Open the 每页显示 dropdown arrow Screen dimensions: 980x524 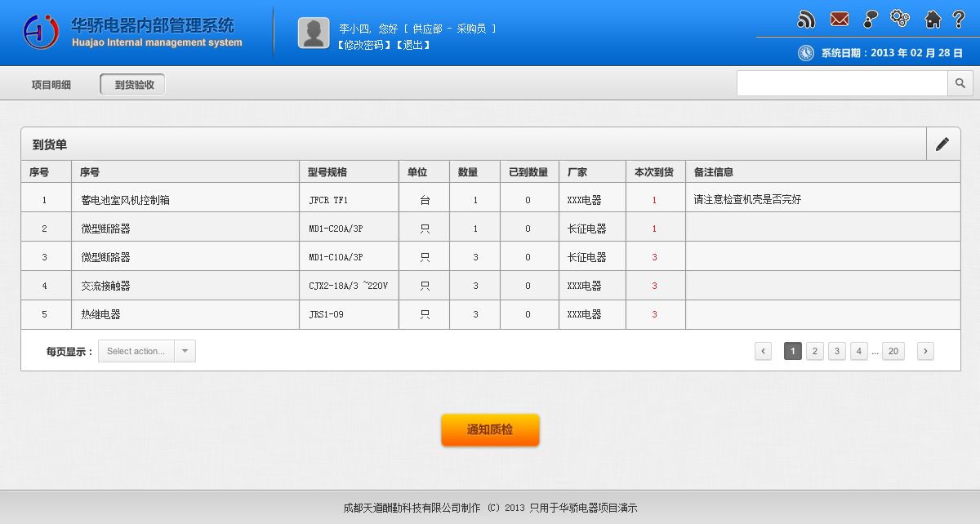185,351
